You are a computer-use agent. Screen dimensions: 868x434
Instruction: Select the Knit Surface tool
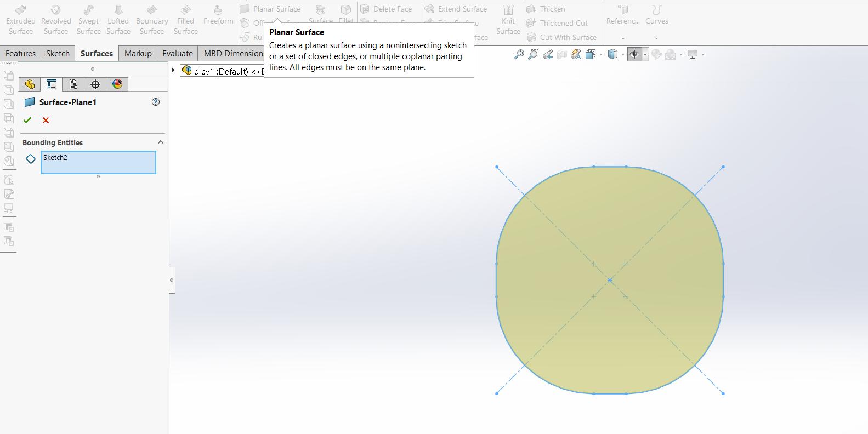pyautogui.click(x=508, y=20)
